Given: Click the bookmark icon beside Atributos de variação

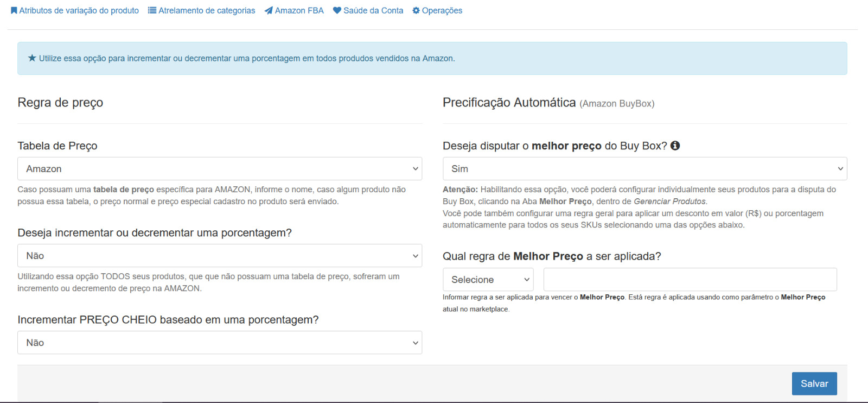Looking at the screenshot, I should 14,10.
